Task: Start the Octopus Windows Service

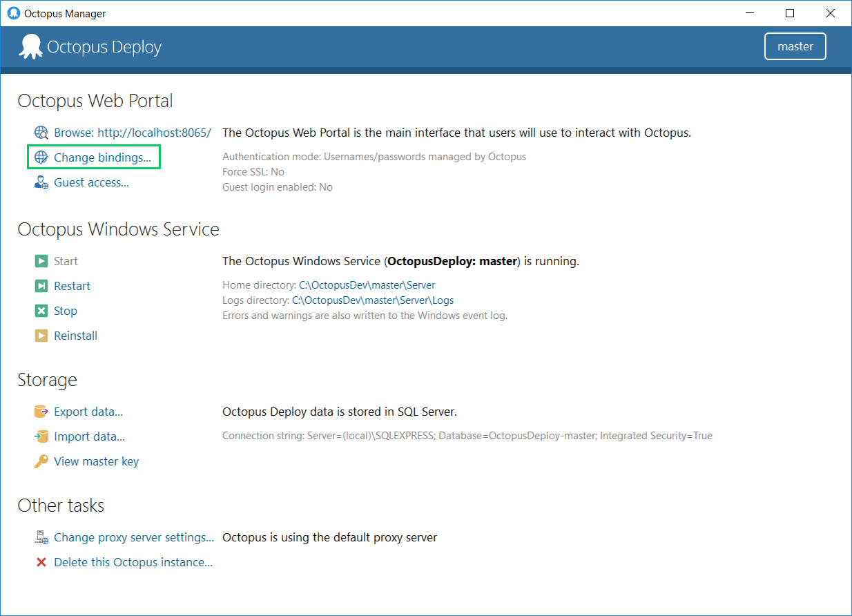Action: (66, 261)
